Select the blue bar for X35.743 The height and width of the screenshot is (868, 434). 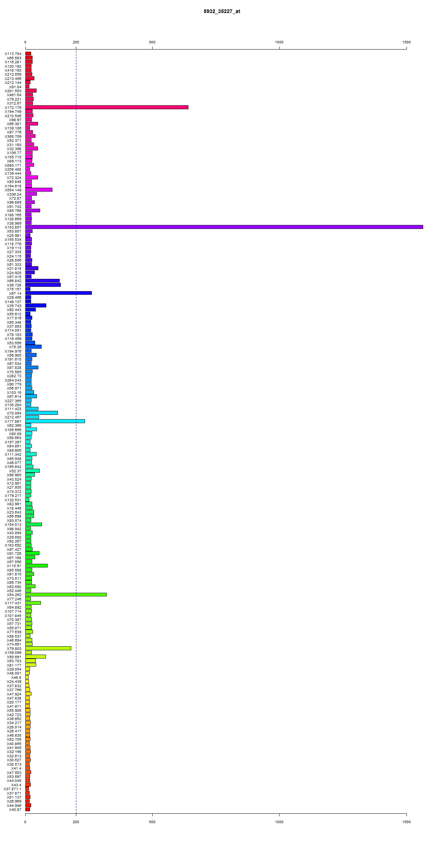(36, 305)
